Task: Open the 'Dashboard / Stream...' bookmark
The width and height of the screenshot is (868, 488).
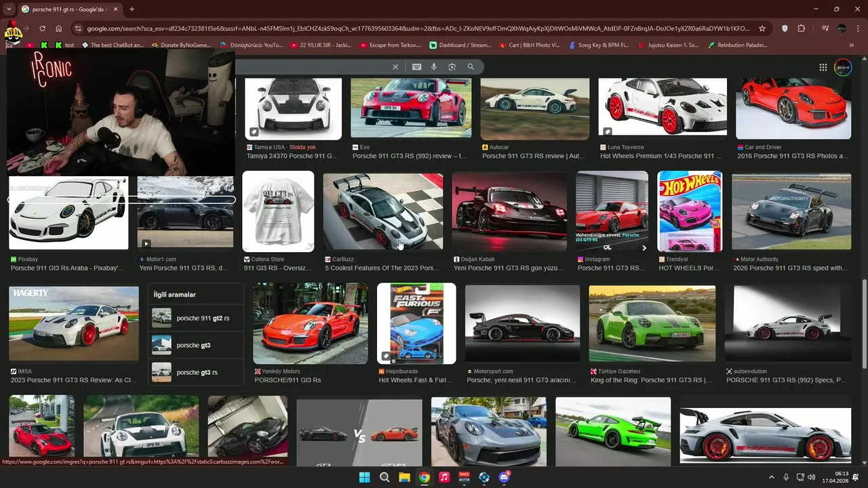Action: (460, 45)
